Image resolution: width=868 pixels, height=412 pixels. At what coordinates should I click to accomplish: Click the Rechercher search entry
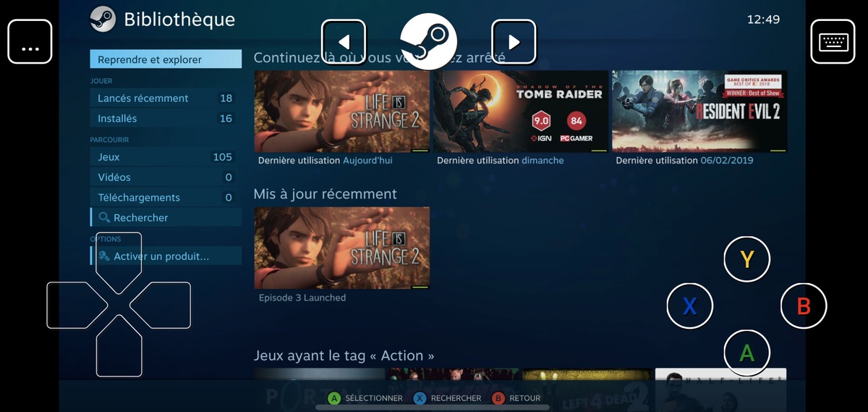click(166, 217)
